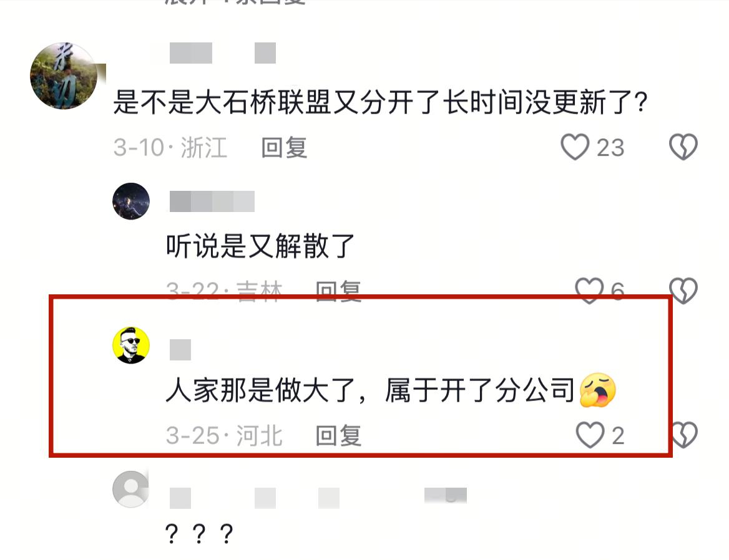Open the blurred username above 人家那是做大了
Screen dimensions: 729x560
tap(180, 350)
